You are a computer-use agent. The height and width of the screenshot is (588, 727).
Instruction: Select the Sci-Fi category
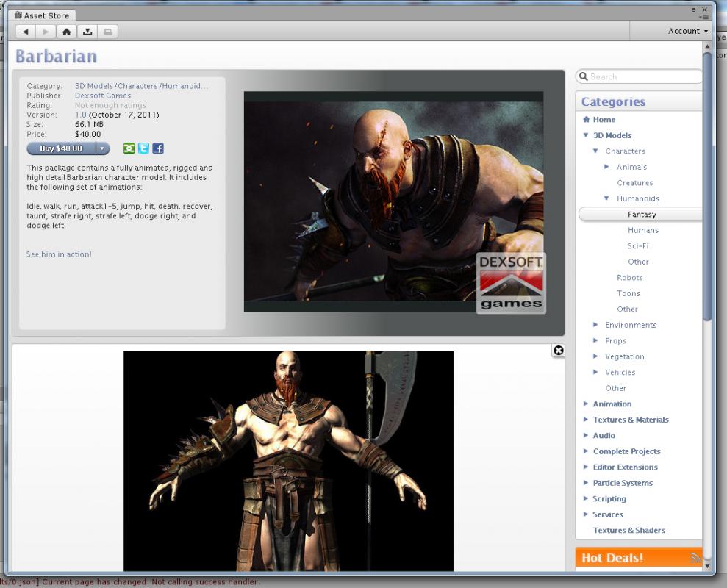638,245
